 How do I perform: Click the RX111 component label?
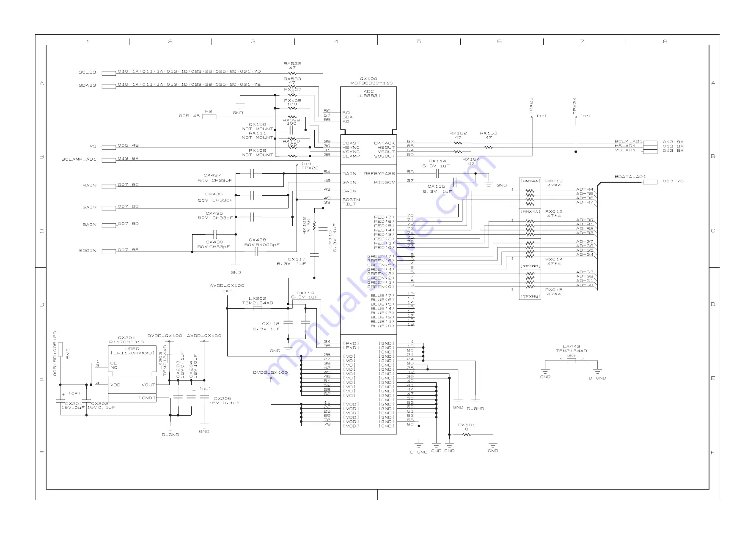pos(258,133)
